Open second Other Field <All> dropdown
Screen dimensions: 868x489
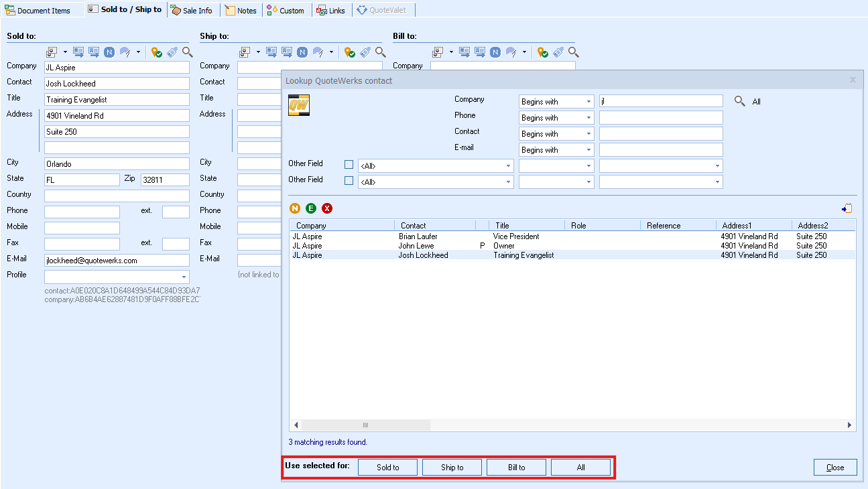(x=436, y=182)
